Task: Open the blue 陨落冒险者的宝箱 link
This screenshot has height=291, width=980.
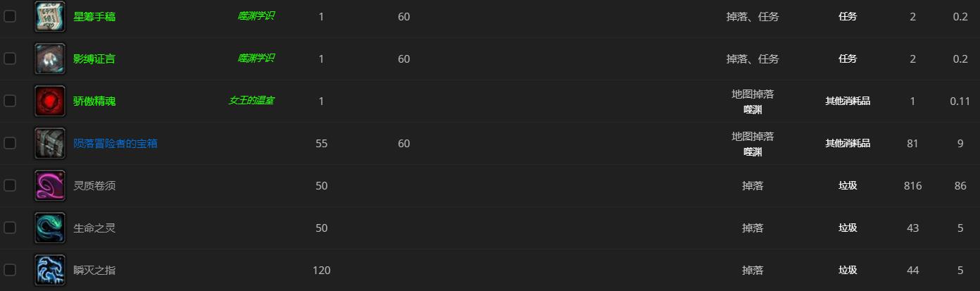Action: coord(115,143)
